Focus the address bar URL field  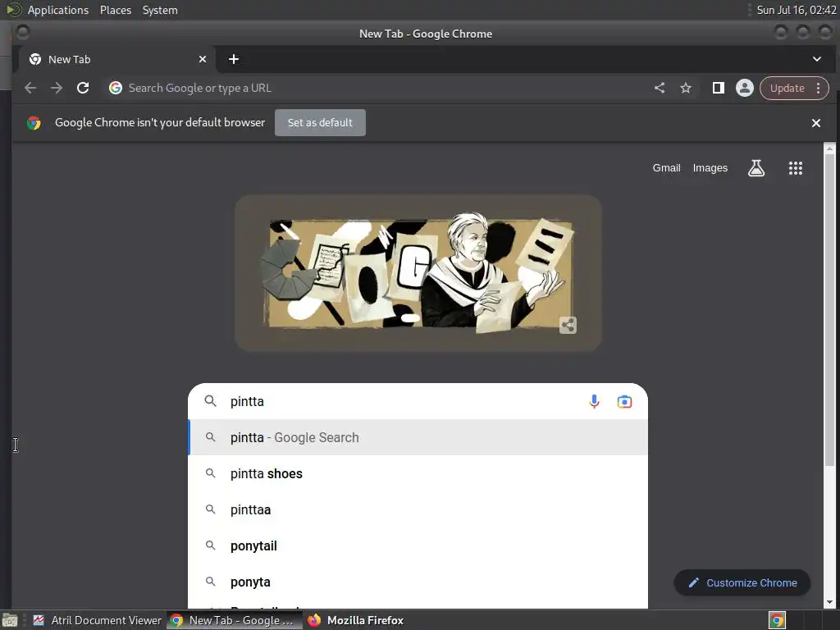375,88
